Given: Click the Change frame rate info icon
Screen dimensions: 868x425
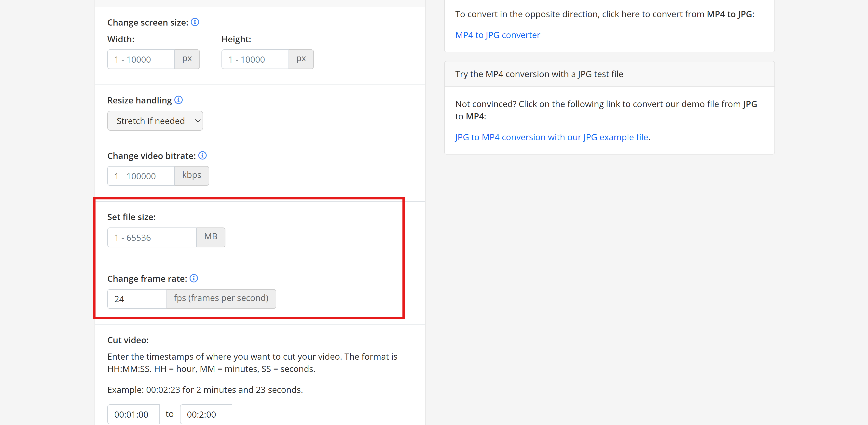Looking at the screenshot, I should point(194,278).
